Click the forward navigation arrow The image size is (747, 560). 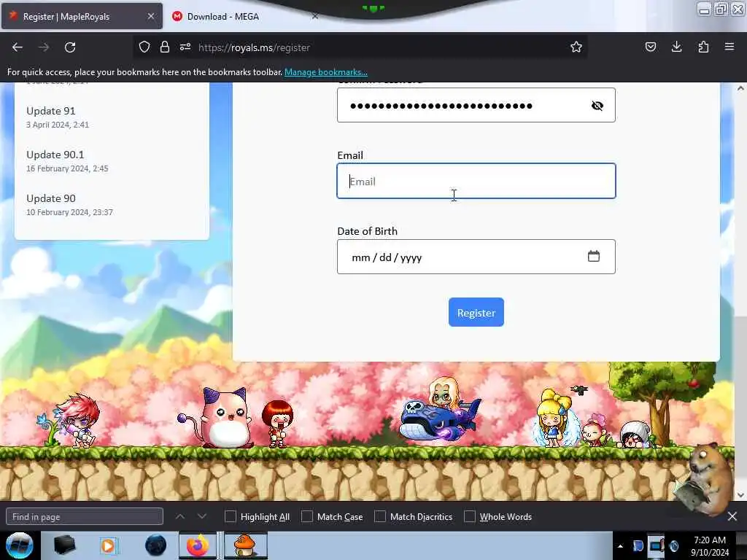point(43,47)
